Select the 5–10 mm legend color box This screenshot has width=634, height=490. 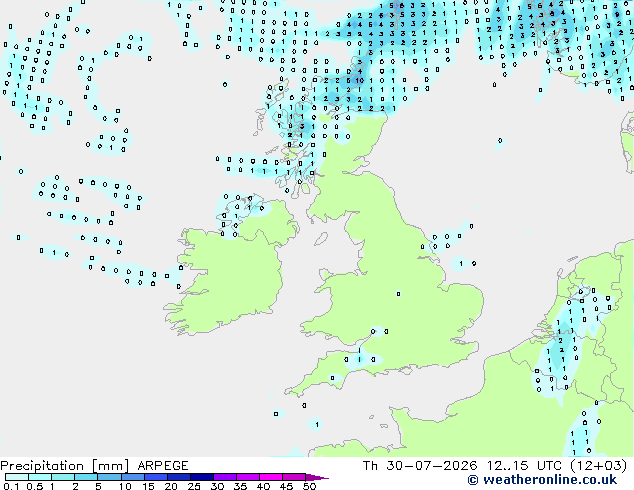109,477
